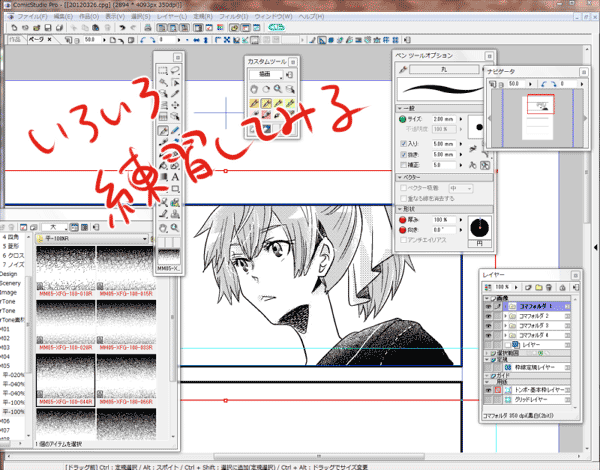Open the 描画 dropdown in Custom Tools

pos(266,74)
